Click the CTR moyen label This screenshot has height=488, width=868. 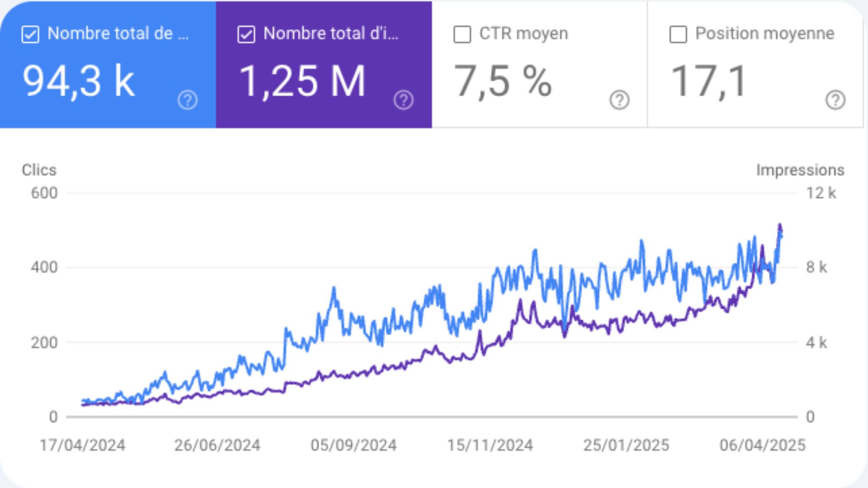[524, 33]
